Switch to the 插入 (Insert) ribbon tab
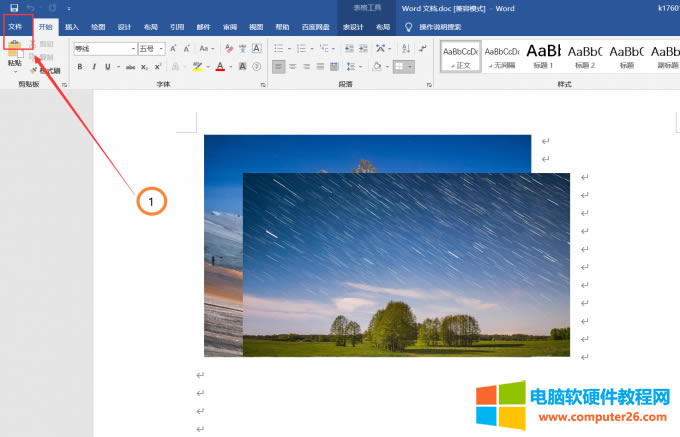 [72, 27]
